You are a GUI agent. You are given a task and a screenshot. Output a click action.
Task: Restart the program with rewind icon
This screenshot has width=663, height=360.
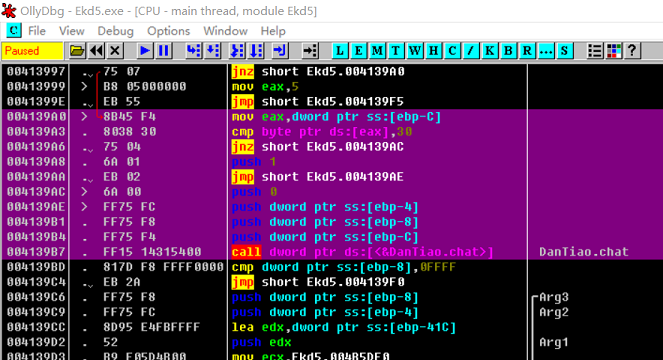[96, 51]
